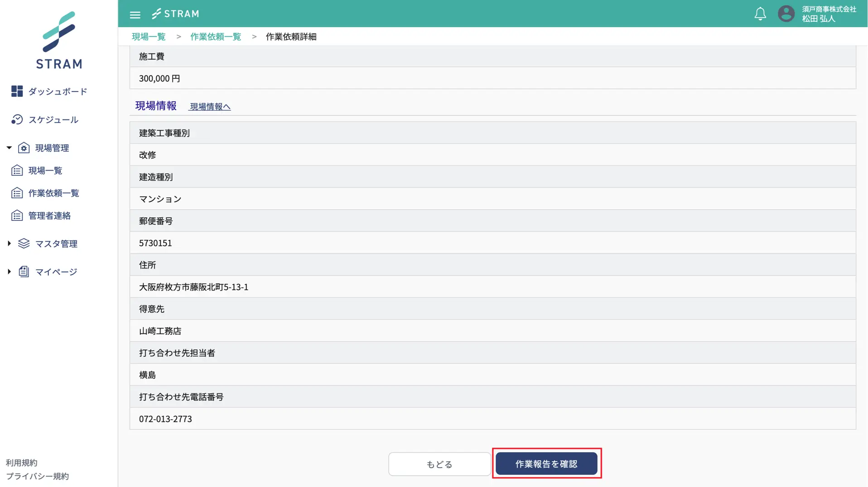The width and height of the screenshot is (868, 487).
Task: Select 作業依頼一覧 in the sidebar
Action: pyautogui.click(x=53, y=193)
